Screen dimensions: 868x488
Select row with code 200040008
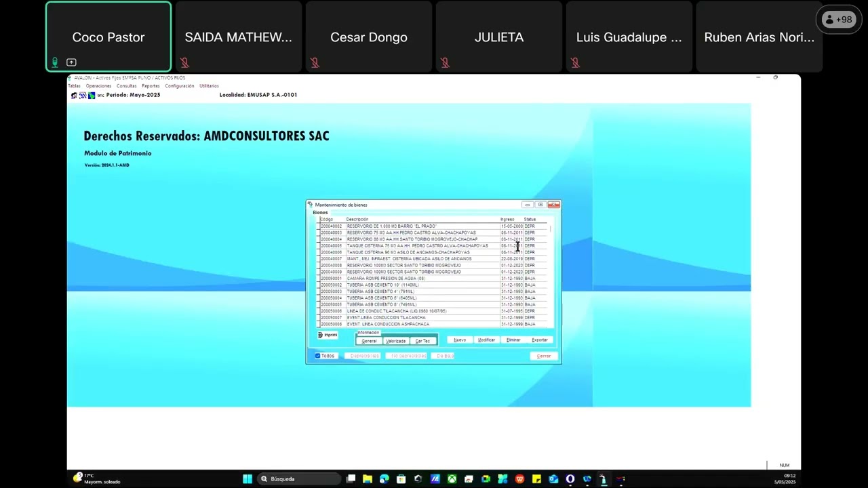click(x=433, y=265)
